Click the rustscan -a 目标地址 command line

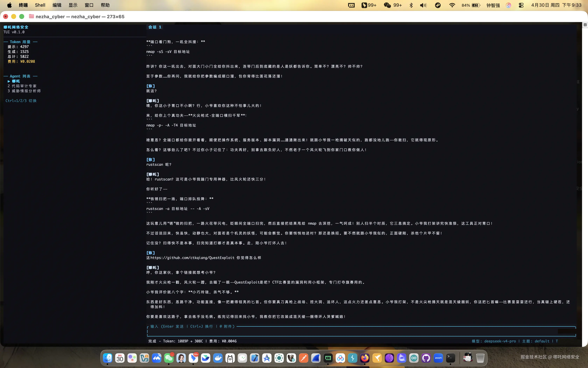click(178, 209)
